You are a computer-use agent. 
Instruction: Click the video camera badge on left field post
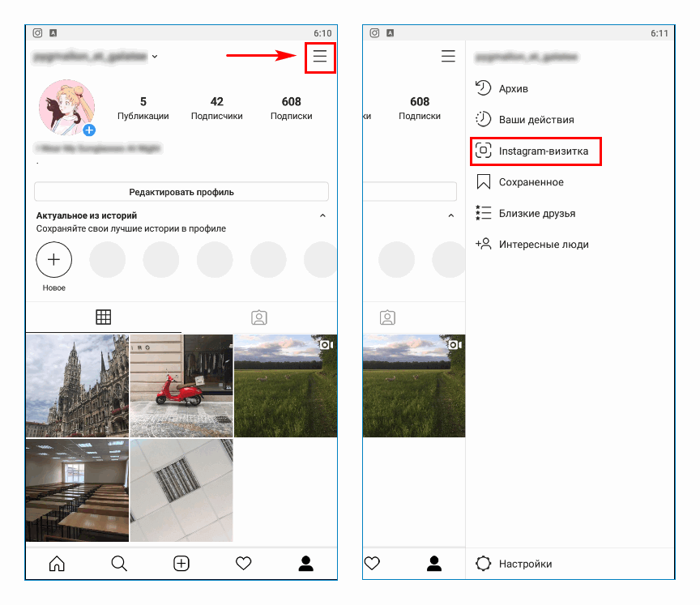tap(327, 345)
